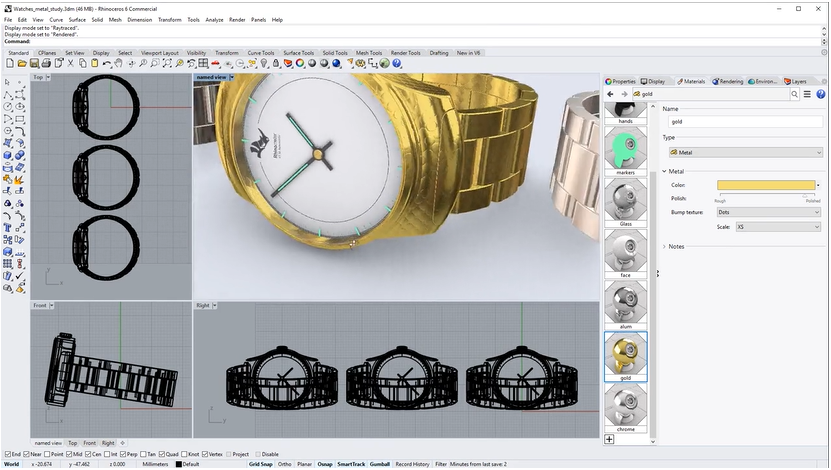Toggle the End osnap checkbox
Screen dimensions: 831x470
(7, 455)
